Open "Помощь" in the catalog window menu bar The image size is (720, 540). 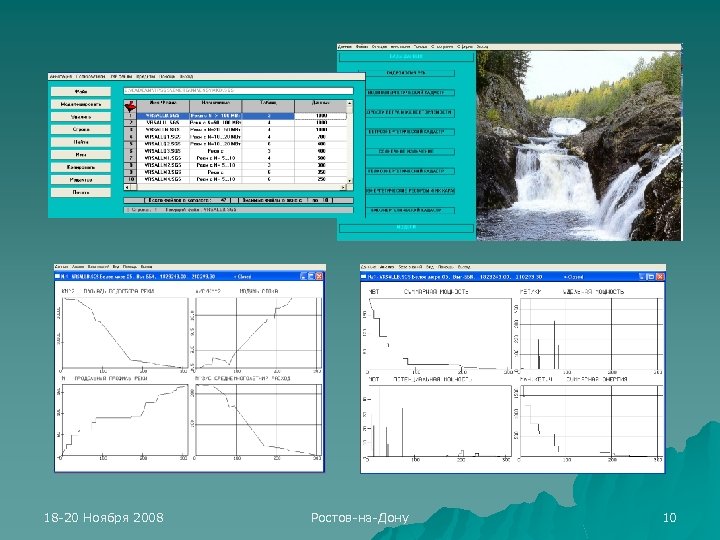(168, 77)
